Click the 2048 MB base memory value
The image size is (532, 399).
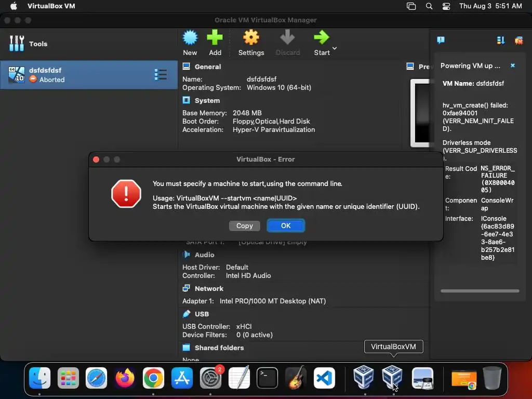[x=247, y=113]
